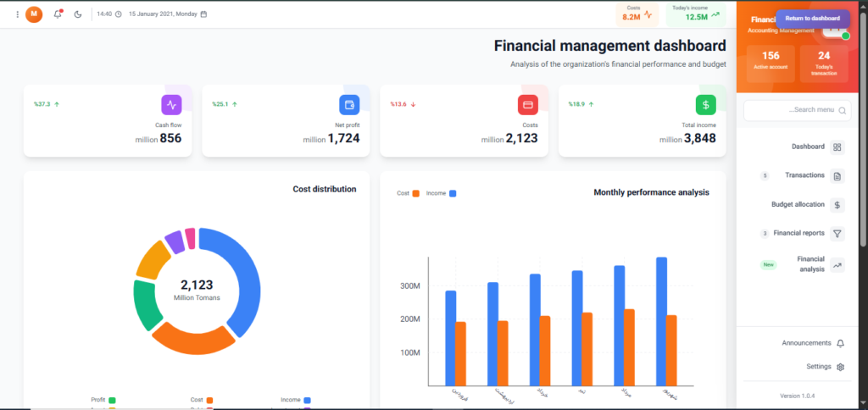Viewport: 868px width, 410px height.
Task: Go to Financial analysis section
Action: coord(811,264)
